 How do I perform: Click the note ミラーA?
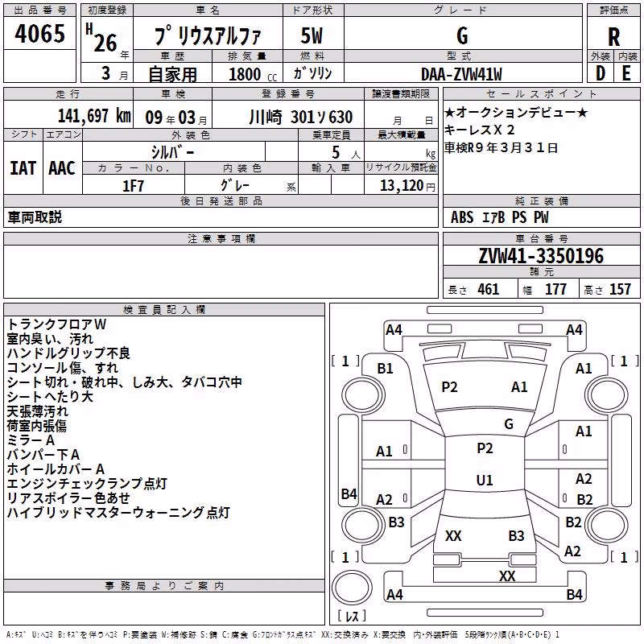pos(31,440)
